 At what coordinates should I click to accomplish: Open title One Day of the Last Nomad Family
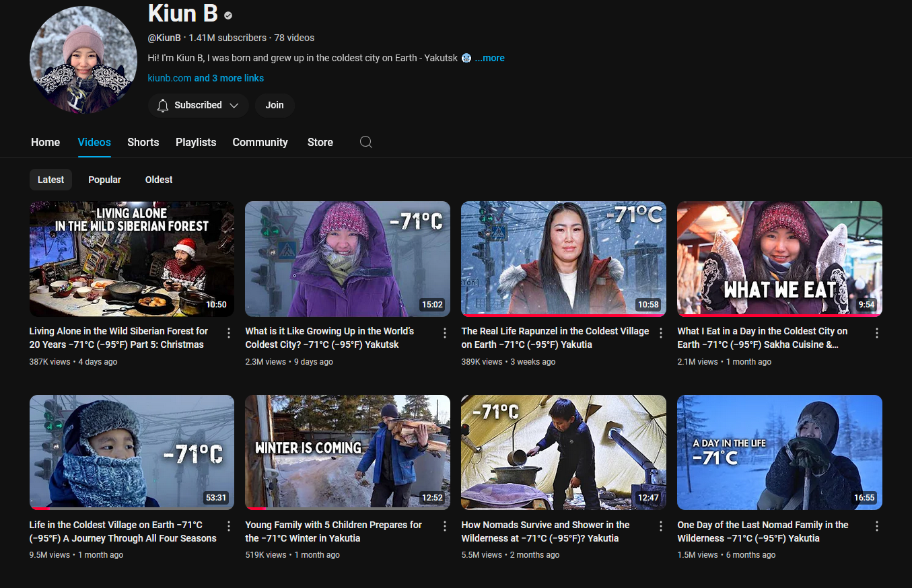[x=763, y=531]
